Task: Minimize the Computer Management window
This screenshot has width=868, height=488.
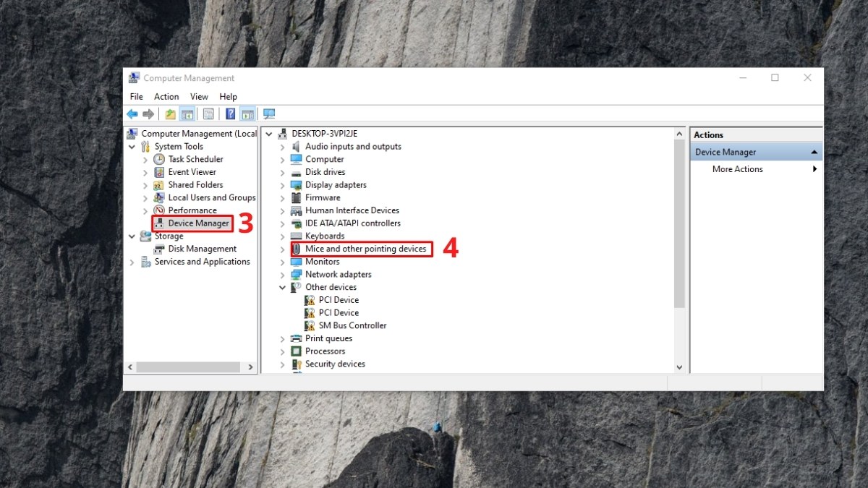Action: point(741,78)
